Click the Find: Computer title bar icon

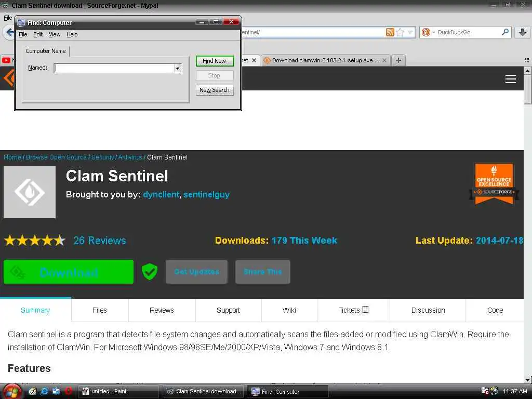21,22
